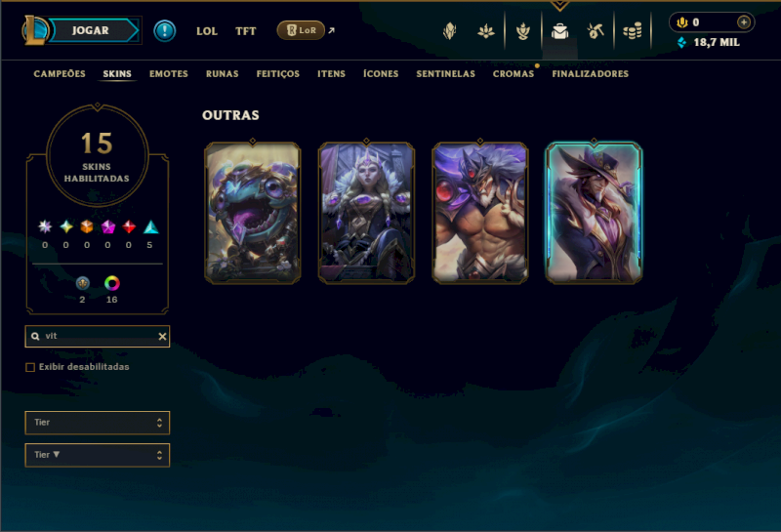Expand the Tier ▼ sort dropdown

97,455
